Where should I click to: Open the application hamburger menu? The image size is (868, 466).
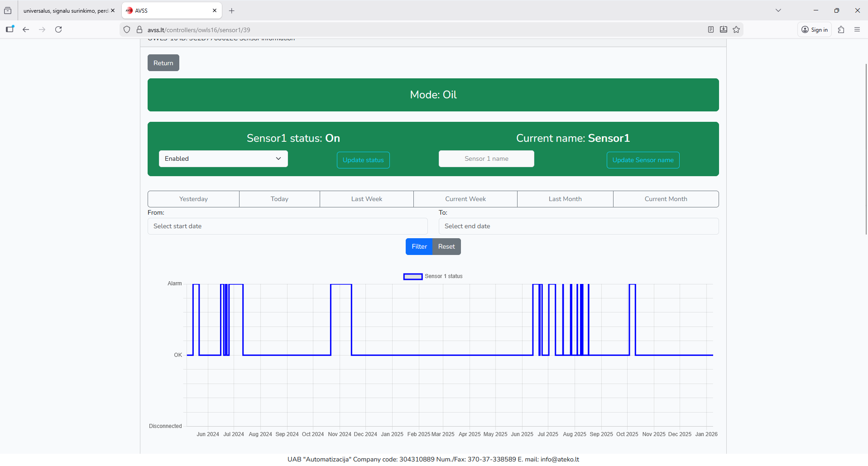[x=857, y=29]
